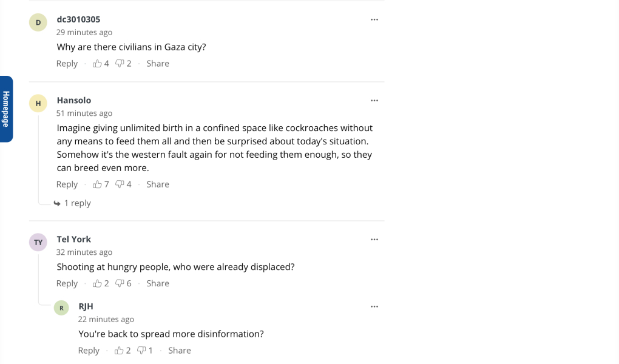This screenshot has height=364, width=619.
Task: Thumbs down Tel York's comment
Action: tap(120, 283)
